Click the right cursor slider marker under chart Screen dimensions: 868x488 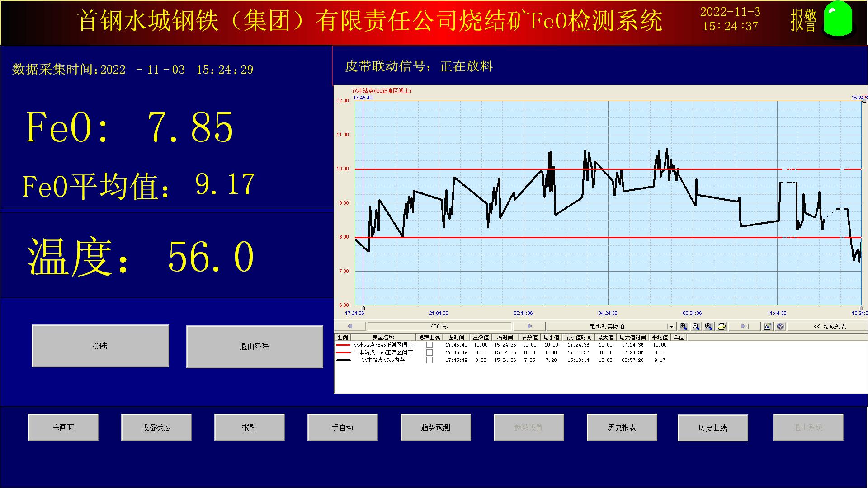pos(861,308)
